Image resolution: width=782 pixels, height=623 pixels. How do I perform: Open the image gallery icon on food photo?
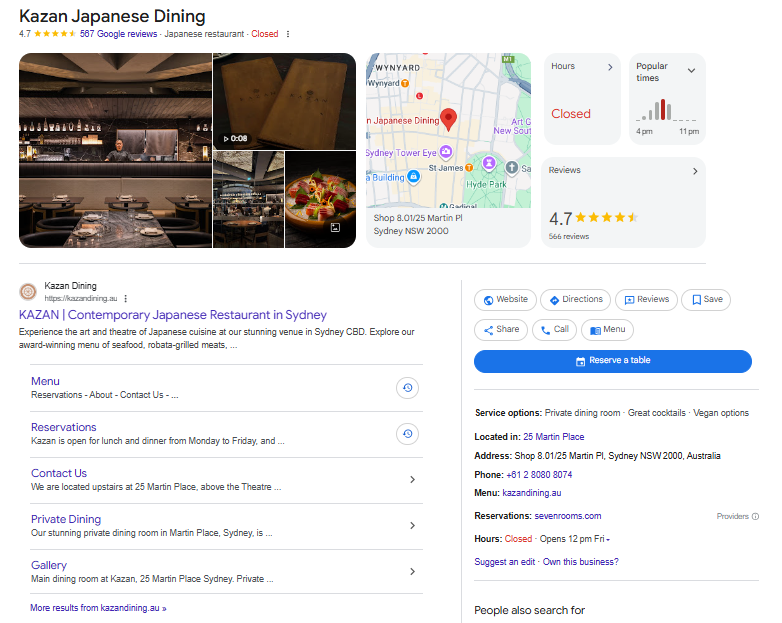click(x=336, y=228)
